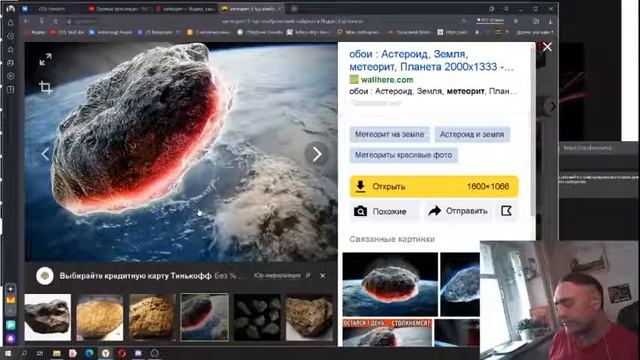Select the highlighted red-glowing asteroid thumbnail
The width and height of the screenshot is (640, 360).
coord(204,317)
